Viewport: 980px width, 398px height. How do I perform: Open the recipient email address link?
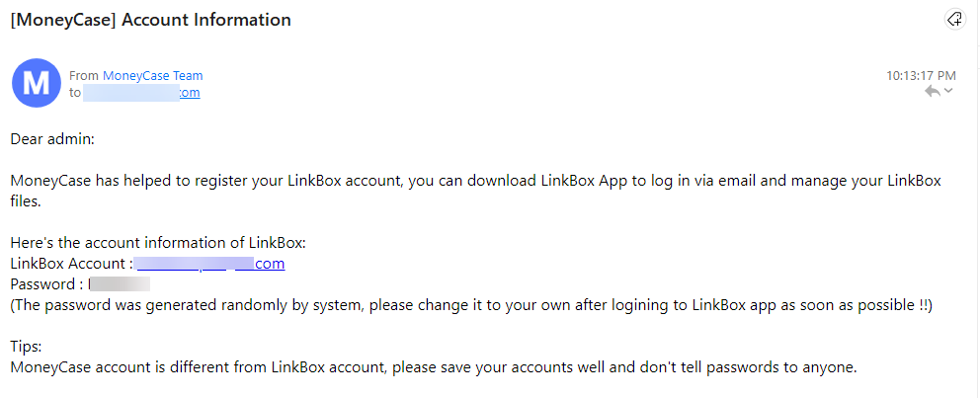[x=141, y=93]
